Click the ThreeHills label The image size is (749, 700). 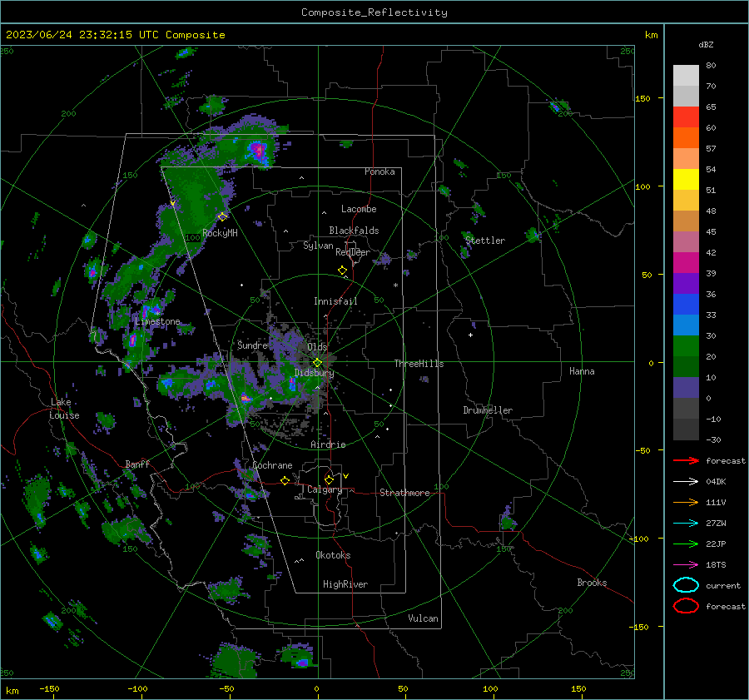(419, 364)
